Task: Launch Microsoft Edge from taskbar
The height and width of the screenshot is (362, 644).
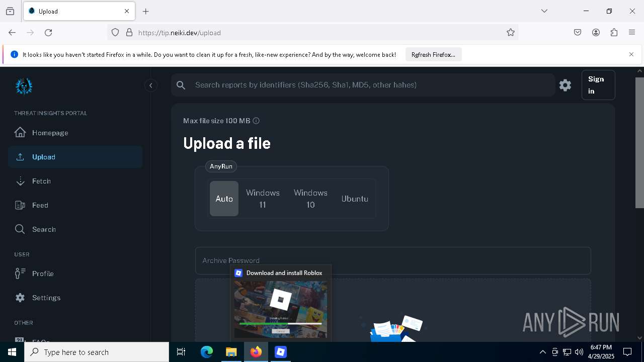Action: (207, 352)
